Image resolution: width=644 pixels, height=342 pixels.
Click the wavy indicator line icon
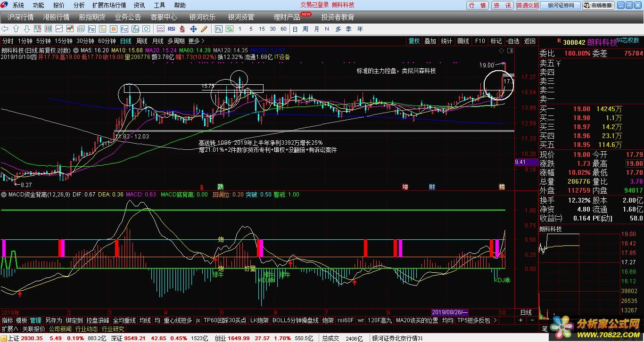pos(161,29)
